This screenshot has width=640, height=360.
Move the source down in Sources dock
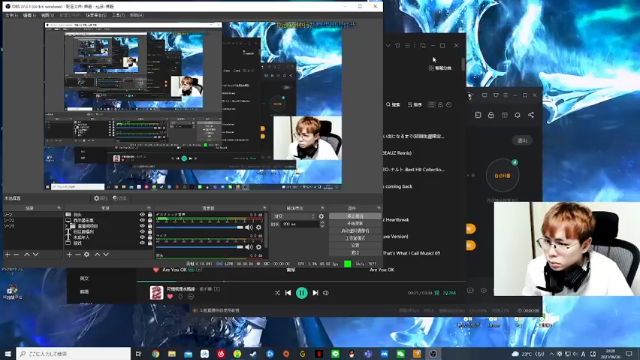click(106, 254)
